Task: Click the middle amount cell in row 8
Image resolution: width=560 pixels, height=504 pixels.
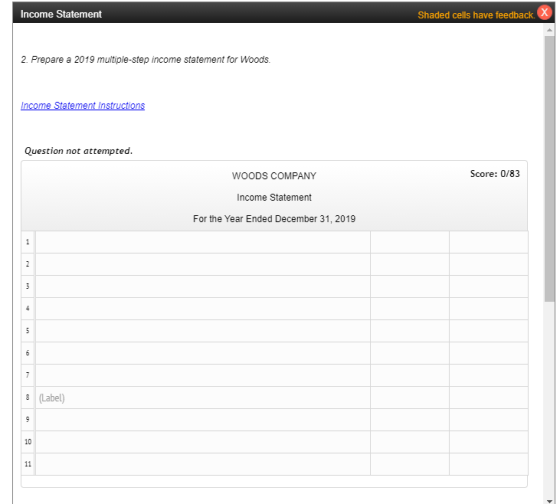Action: tap(410, 398)
